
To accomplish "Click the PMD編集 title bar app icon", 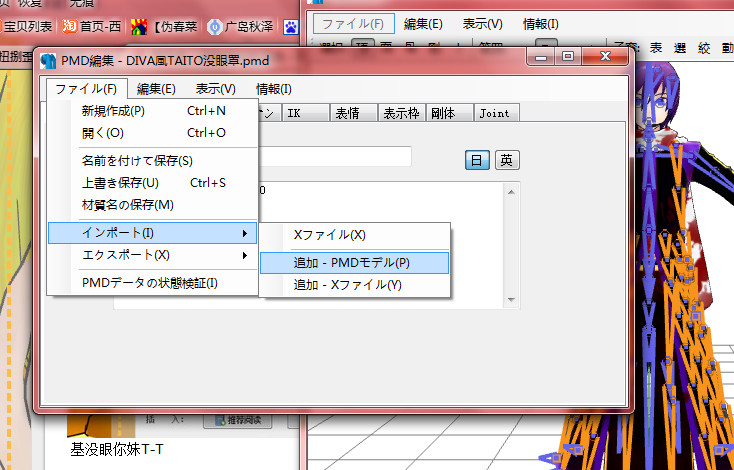I will coord(48,61).
